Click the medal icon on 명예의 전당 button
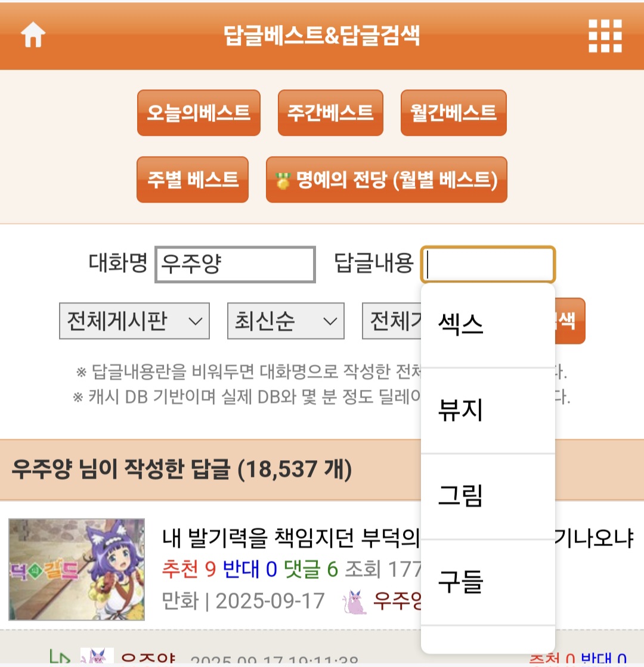The width and height of the screenshot is (644, 667). click(283, 181)
